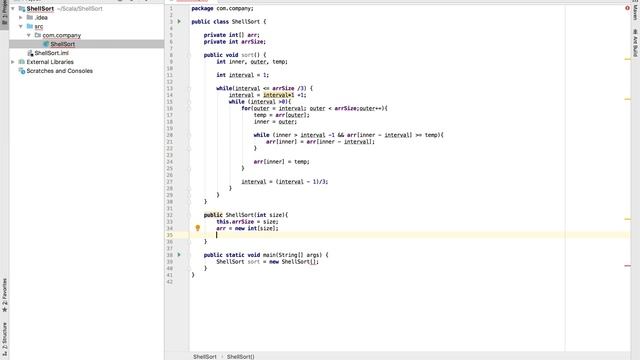Click the yellow lightbulb quick-fix icon
The width and height of the screenshot is (640, 360).
click(198, 228)
